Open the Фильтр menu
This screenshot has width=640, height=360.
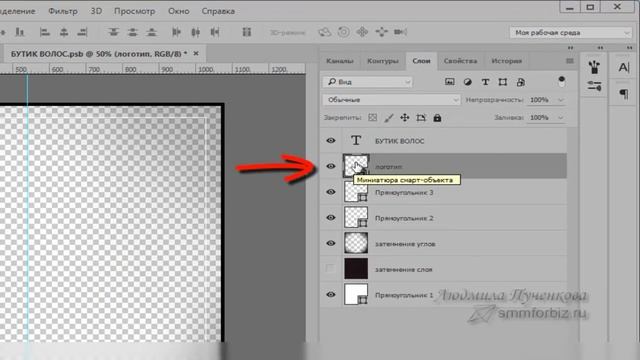click(63, 11)
